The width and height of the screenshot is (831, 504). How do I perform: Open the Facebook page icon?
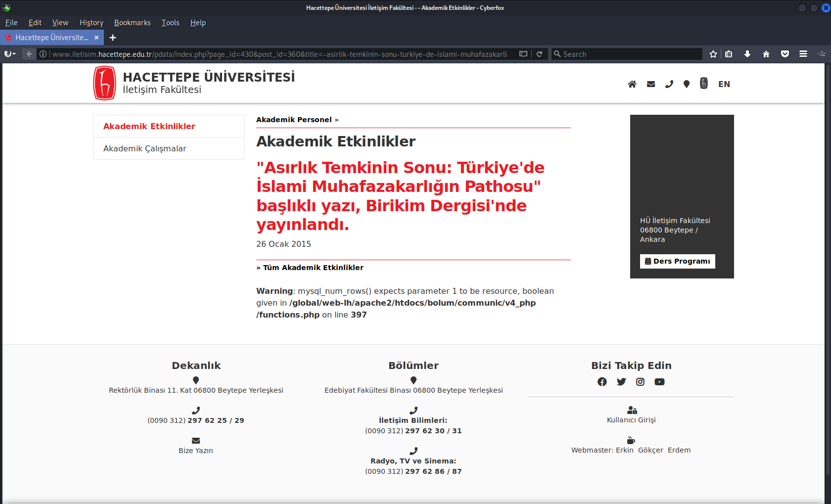click(602, 382)
